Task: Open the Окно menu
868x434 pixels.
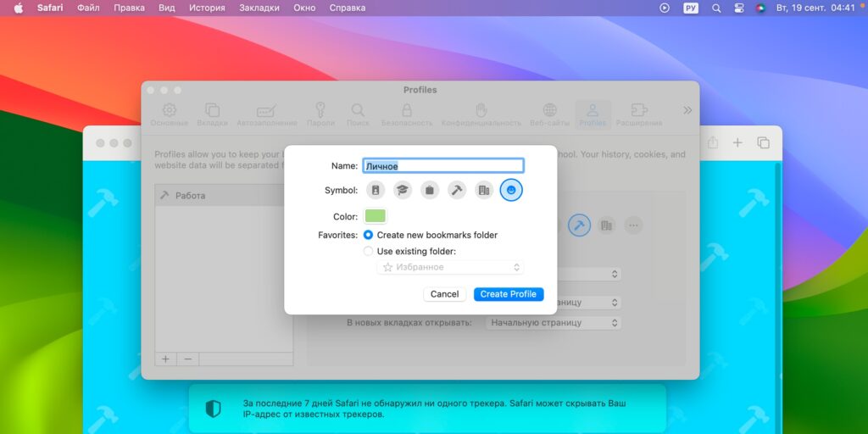Action: coord(304,8)
